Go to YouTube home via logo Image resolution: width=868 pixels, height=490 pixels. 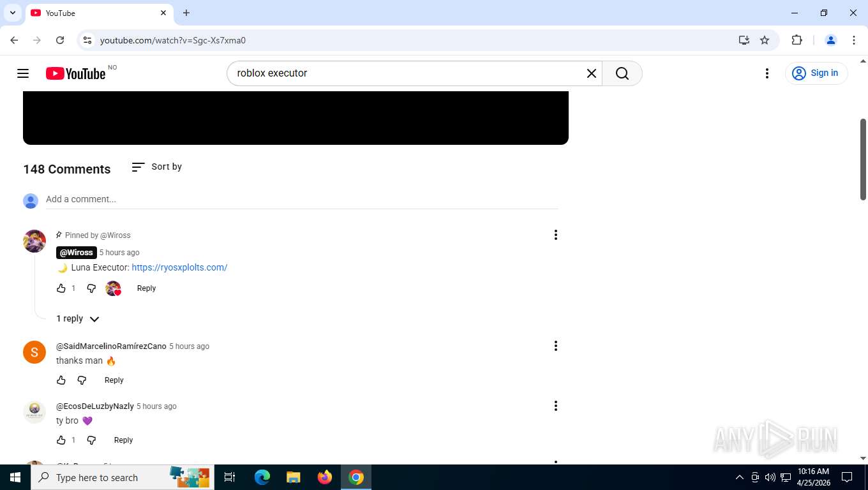(x=76, y=73)
